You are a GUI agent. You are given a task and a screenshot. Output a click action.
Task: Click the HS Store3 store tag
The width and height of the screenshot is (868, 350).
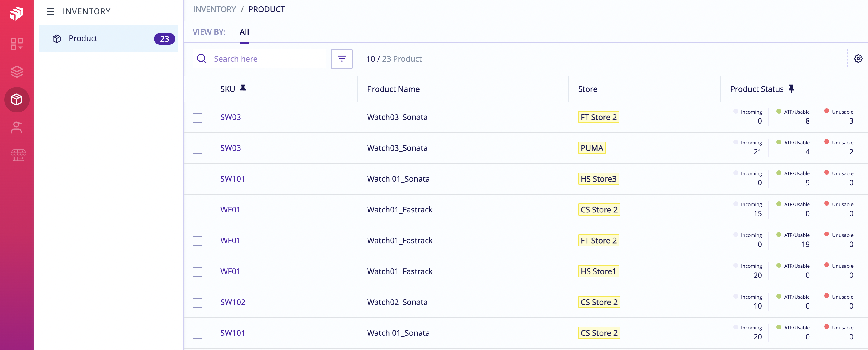point(598,179)
